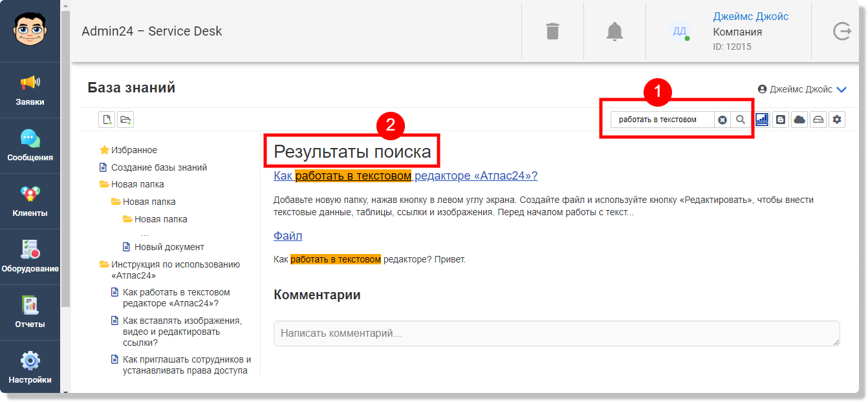Image resolution: width=868 pixels, height=402 pixels.
Task: Open the Заявки section in the sidebar
Action: (x=30, y=90)
